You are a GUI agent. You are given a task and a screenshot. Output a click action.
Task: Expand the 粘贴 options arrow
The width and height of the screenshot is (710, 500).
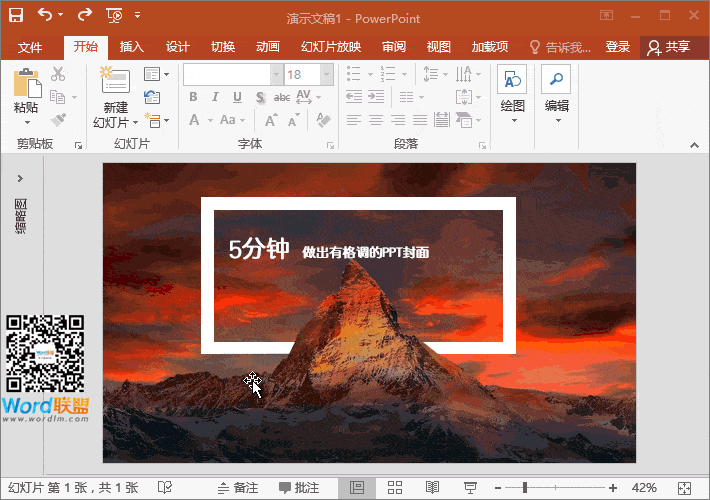pos(27,122)
